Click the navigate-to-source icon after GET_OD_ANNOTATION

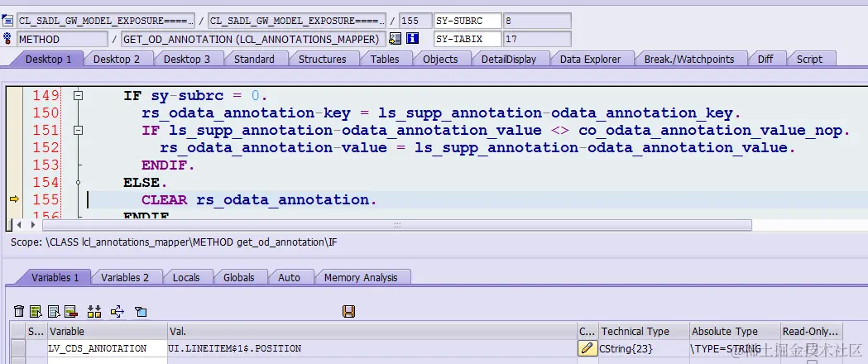395,39
